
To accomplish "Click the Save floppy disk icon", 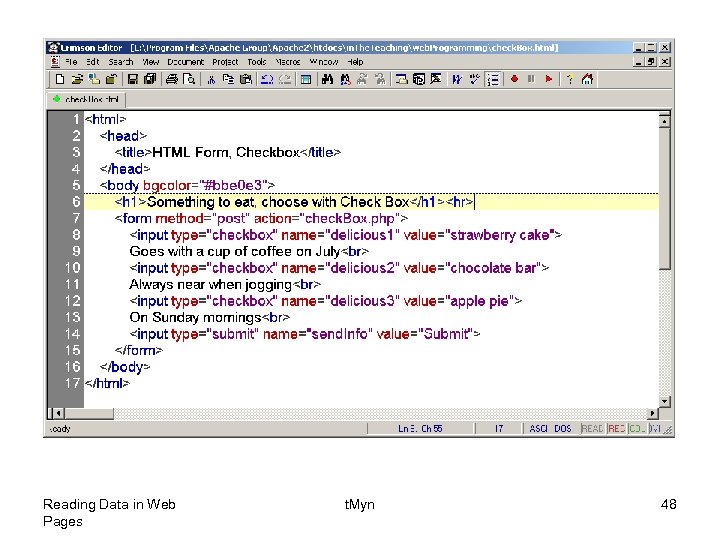I will pos(133,79).
